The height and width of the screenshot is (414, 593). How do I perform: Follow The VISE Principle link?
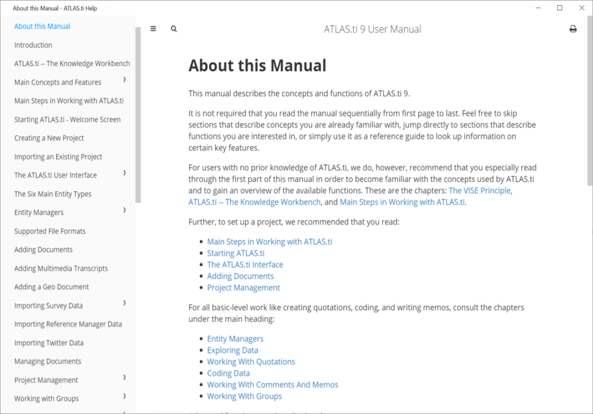(x=480, y=191)
